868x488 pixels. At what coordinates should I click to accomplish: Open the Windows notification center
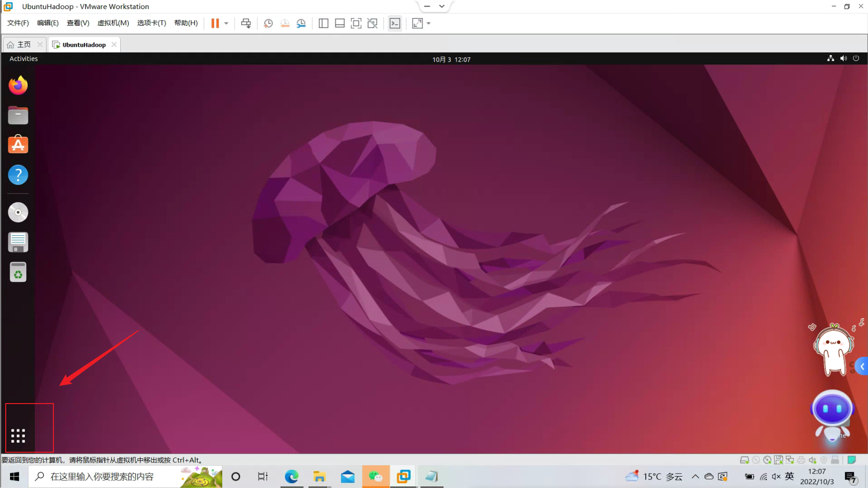click(850, 477)
